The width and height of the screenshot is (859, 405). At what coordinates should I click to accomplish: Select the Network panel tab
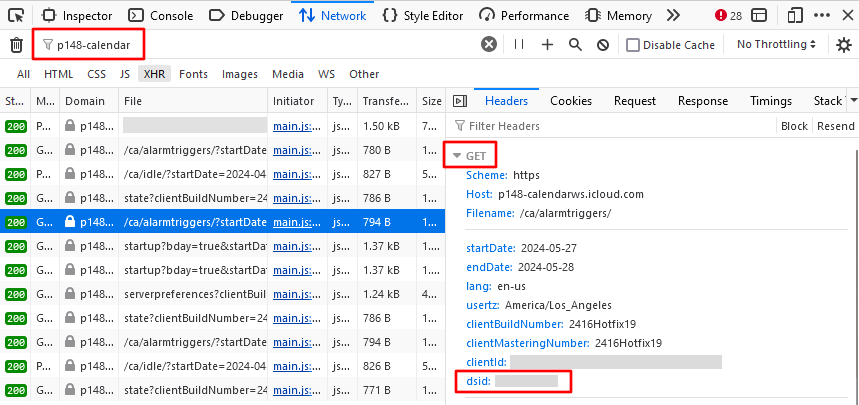332,15
